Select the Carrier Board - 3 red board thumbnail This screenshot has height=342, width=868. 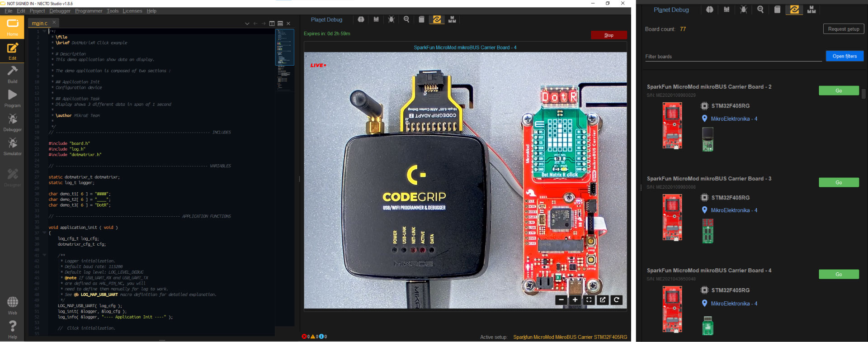672,217
